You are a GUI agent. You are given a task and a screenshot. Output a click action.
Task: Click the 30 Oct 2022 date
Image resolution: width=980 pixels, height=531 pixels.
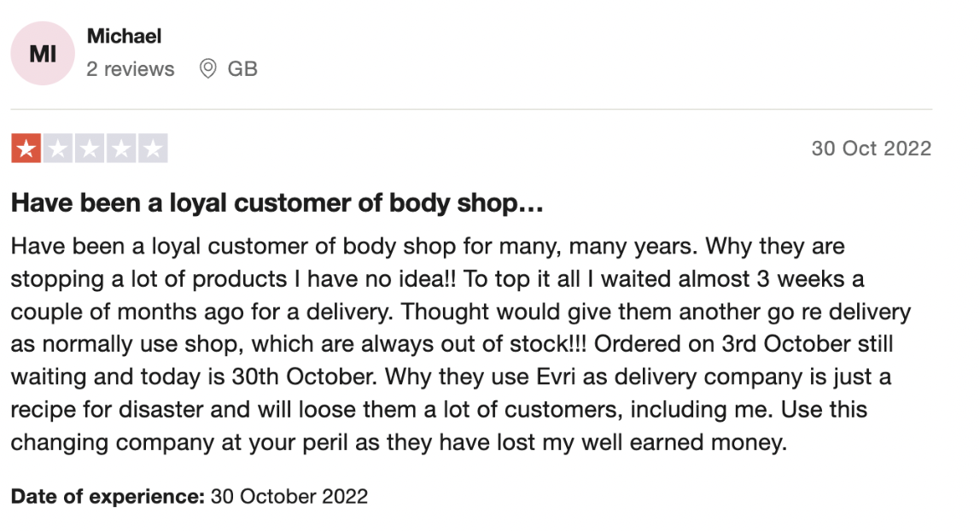tap(872, 149)
